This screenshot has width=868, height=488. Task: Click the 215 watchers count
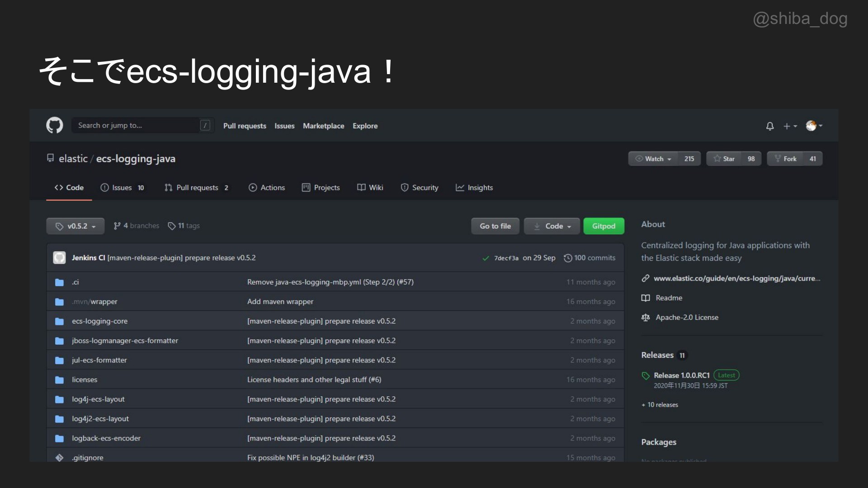point(689,159)
